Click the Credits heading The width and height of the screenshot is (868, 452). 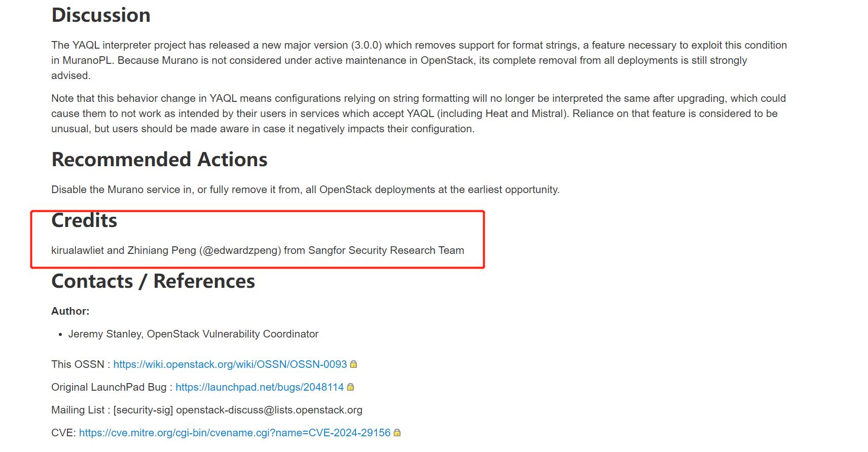tap(84, 220)
